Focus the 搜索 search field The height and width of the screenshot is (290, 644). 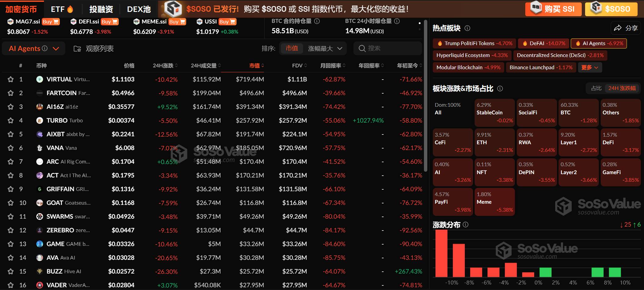(x=388, y=48)
